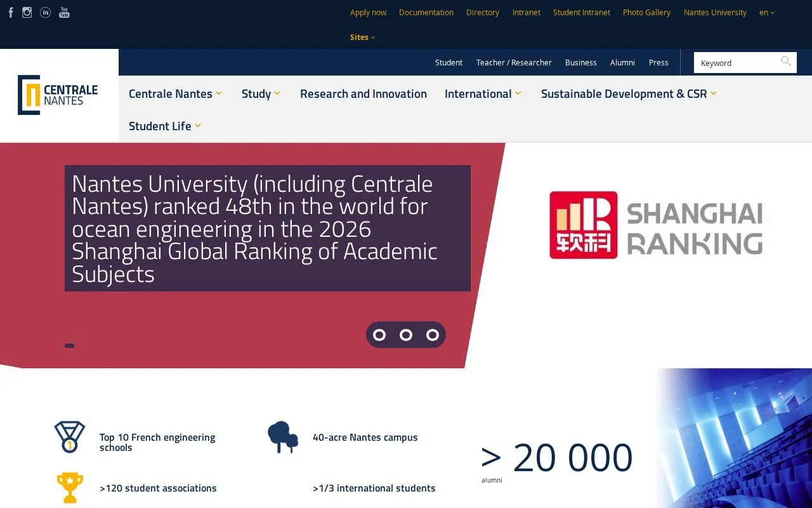Expand the Student Life menu
The image size is (812, 508).
pyautogui.click(x=165, y=126)
